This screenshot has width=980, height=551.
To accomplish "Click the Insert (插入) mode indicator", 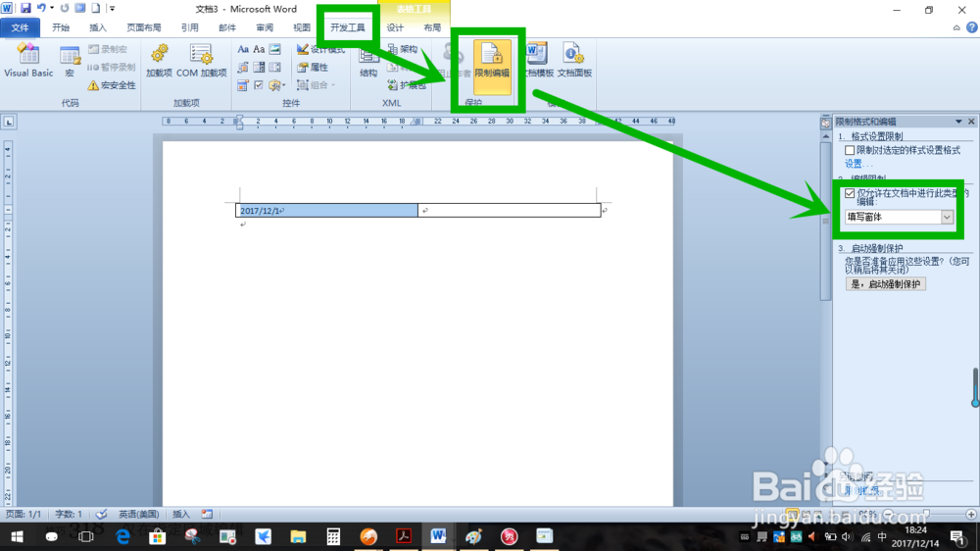I will coord(180,514).
